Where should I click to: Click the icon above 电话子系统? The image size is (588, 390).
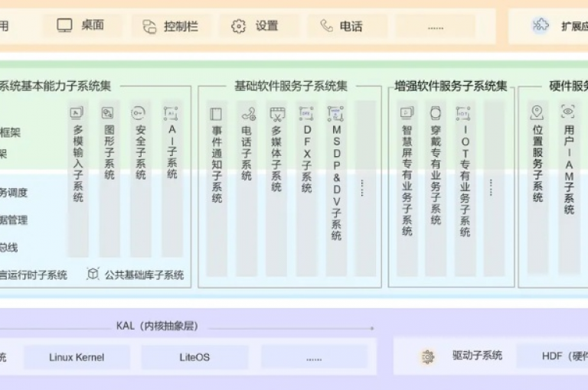click(248, 114)
